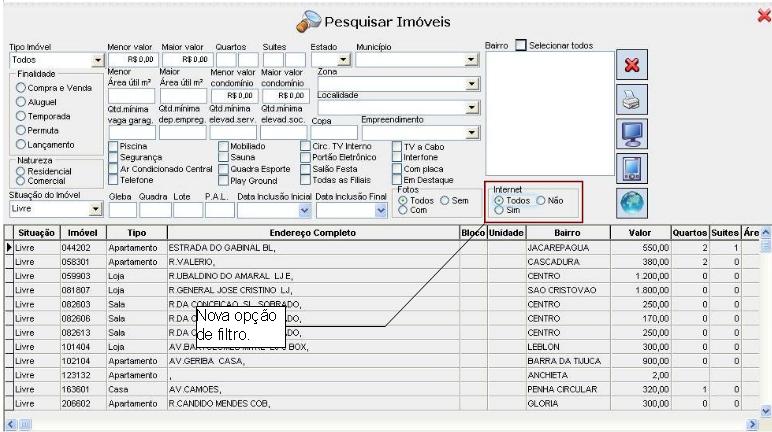Check the Selecionar todos box
772x432 pixels.
521,46
